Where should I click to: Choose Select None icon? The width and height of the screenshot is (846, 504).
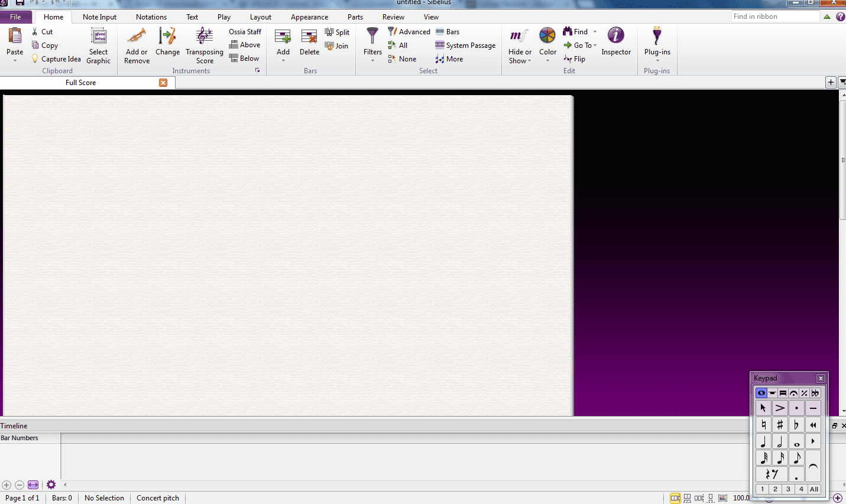tap(391, 59)
